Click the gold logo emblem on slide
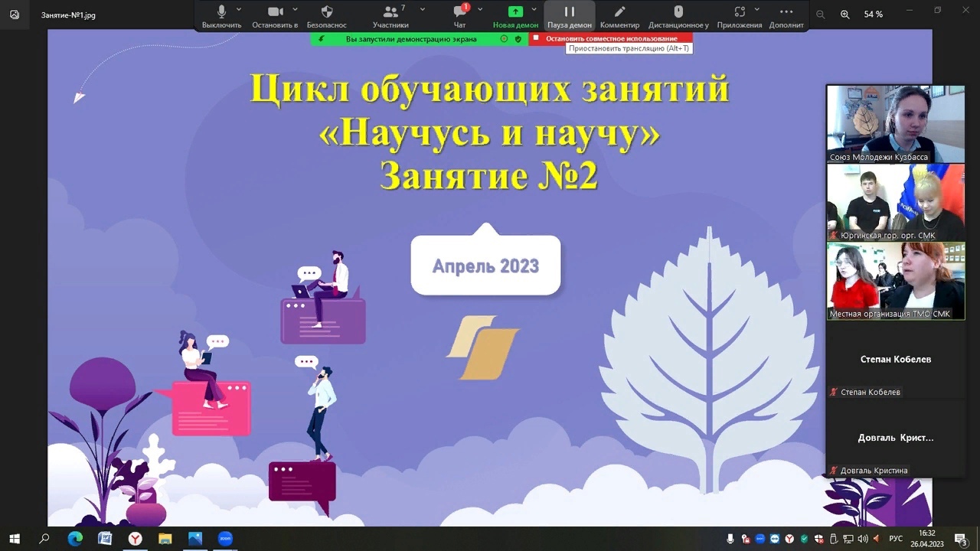 (x=482, y=347)
